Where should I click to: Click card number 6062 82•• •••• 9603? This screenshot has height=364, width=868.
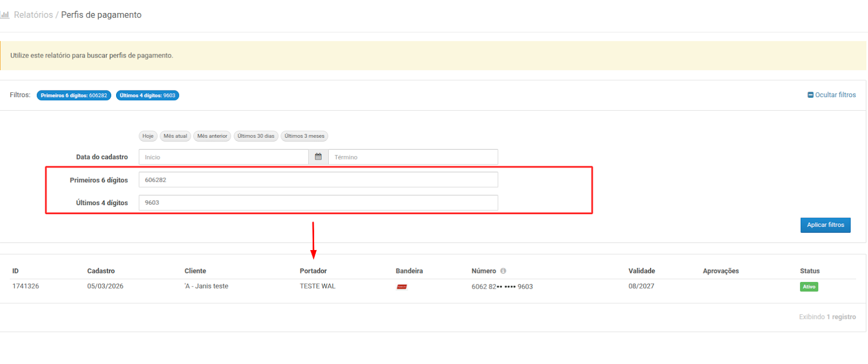pos(502,286)
